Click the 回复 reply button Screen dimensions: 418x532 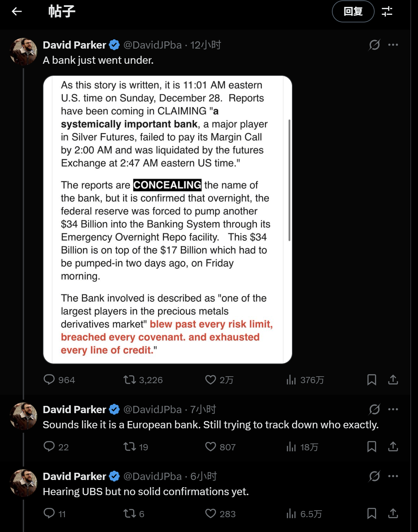click(353, 12)
